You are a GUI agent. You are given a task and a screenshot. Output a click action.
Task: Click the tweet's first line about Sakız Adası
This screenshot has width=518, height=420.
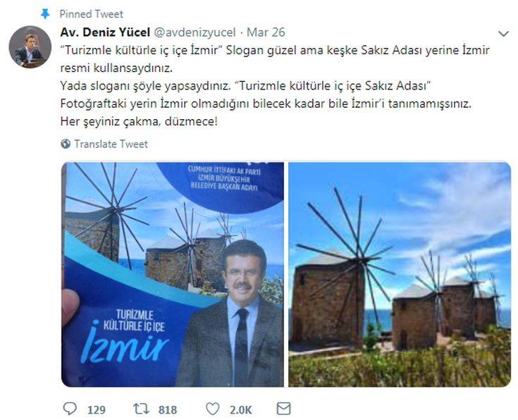click(x=275, y=50)
